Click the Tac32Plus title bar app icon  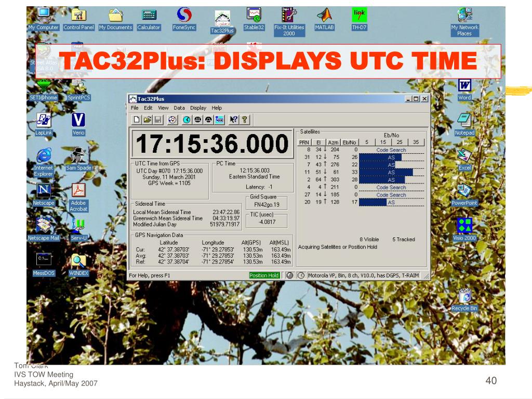click(133, 99)
